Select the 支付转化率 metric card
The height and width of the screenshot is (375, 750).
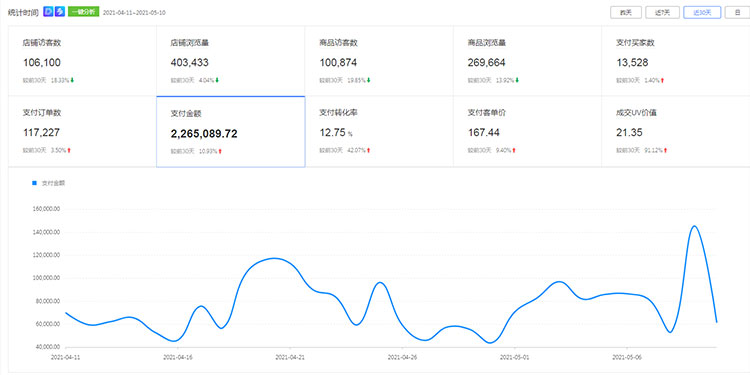(379, 132)
